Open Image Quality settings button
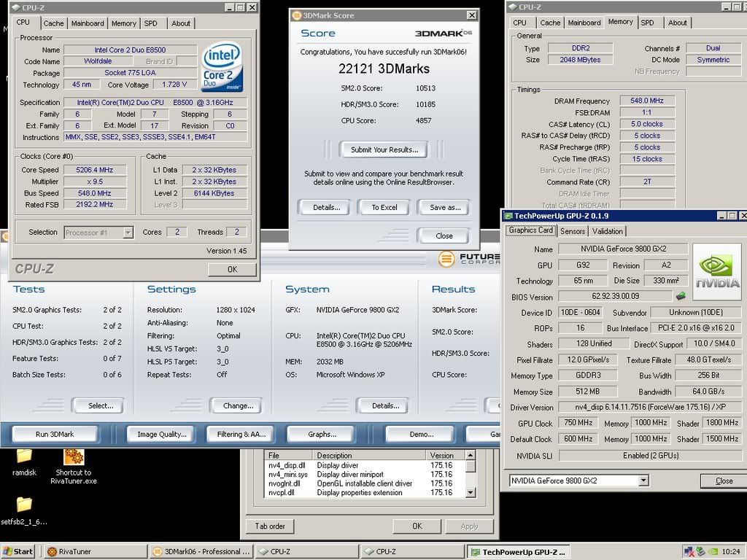Image resolution: width=747 pixels, height=560 pixels. click(162, 435)
